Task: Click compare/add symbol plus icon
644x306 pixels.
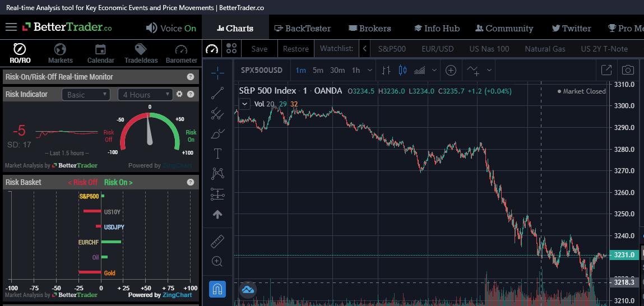Action: point(451,70)
